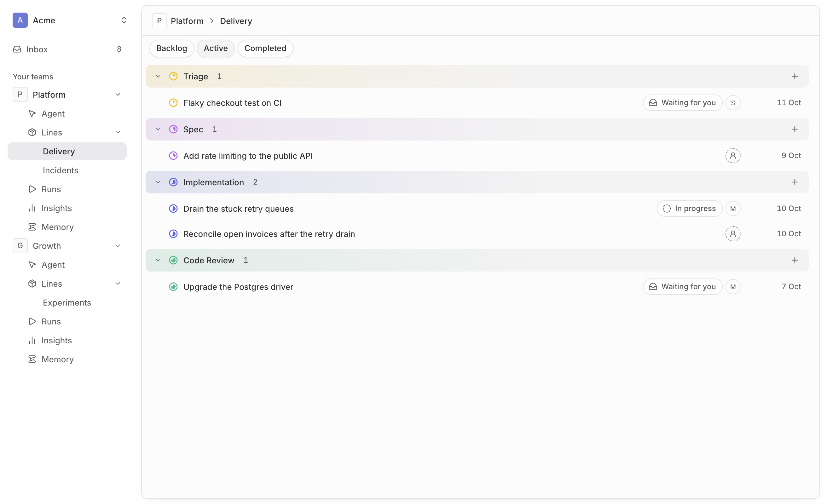
Task: Click status icon of Add rate limiting issue
Action: click(x=173, y=156)
